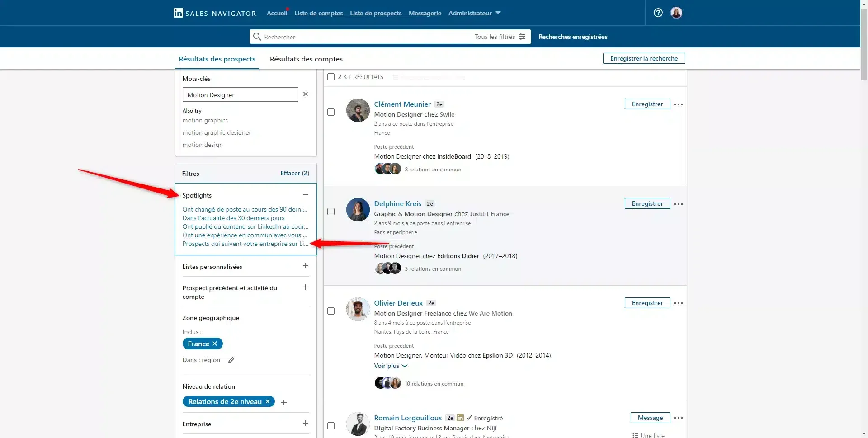Open Clément Meunier's profile name link
Screen dimensions: 868x438
tap(402, 104)
